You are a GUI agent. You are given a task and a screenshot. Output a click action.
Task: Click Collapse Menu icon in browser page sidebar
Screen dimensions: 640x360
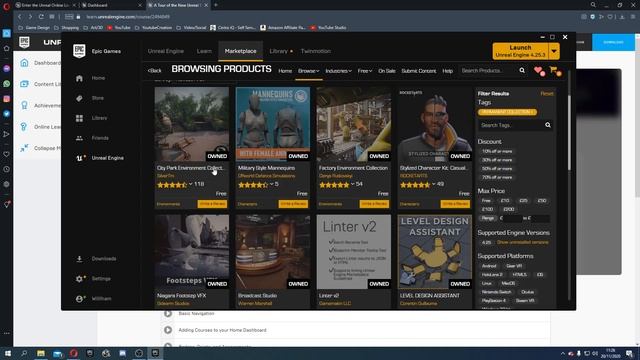point(24,148)
